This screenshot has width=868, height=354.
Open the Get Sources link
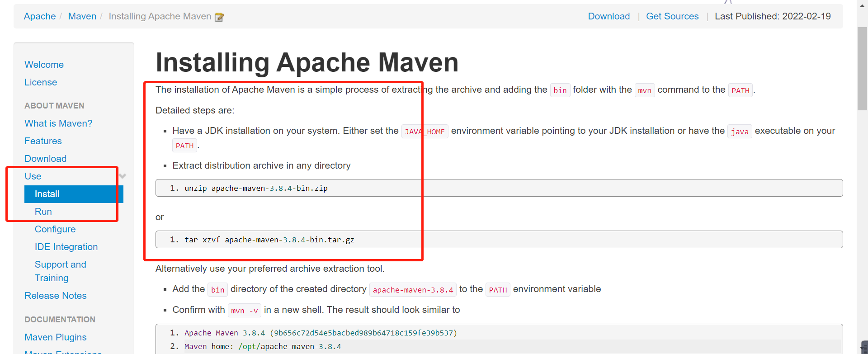(672, 16)
